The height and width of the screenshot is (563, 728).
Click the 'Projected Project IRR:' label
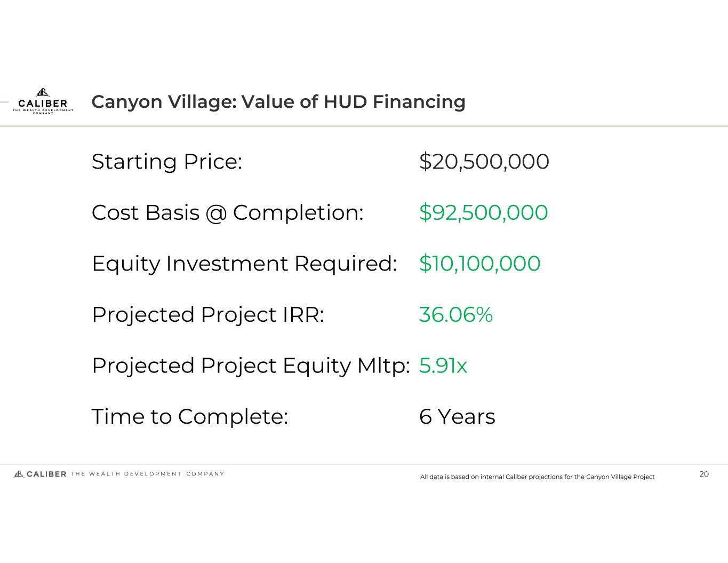click(x=208, y=314)
